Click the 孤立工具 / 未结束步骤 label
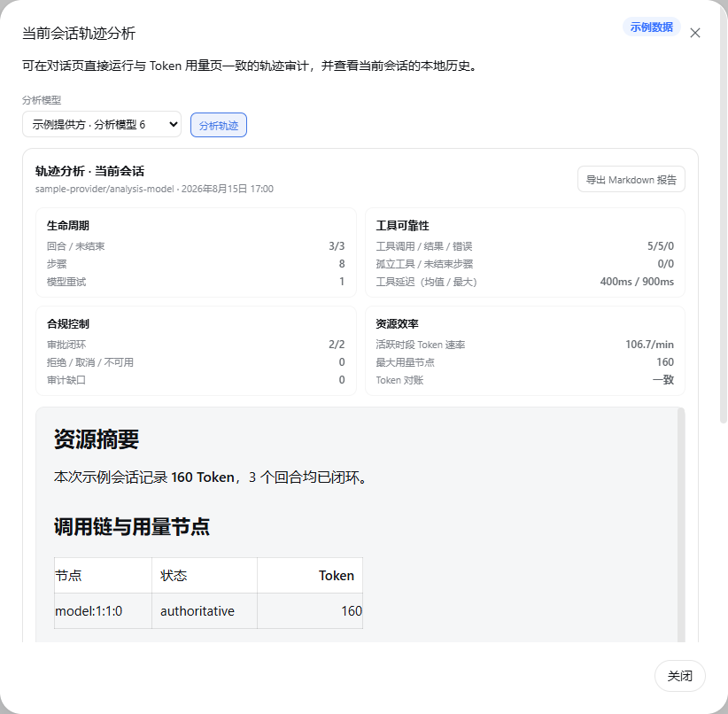 [424, 264]
